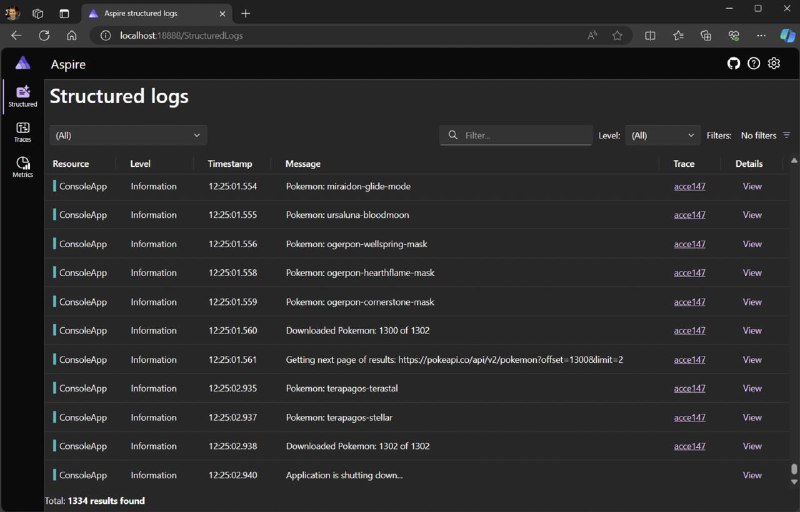The image size is (800, 512).
Task: Click the 'No filters' label
Action: [758, 135]
